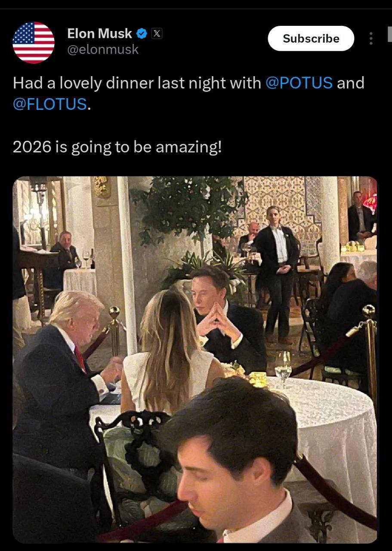The width and height of the screenshot is (392, 551).
Task: Click the water glass in the photo
Action: pyautogui.click(x=283, y=368)
